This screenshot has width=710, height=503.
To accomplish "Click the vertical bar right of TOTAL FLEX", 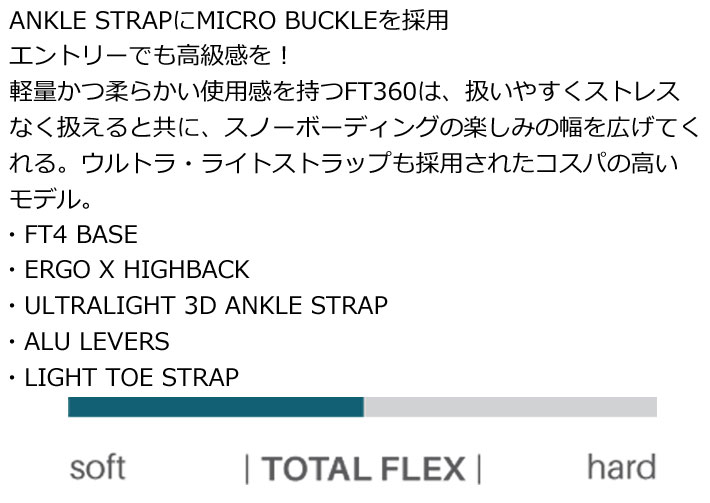I will pyautogui.click(x=479, y=469).
